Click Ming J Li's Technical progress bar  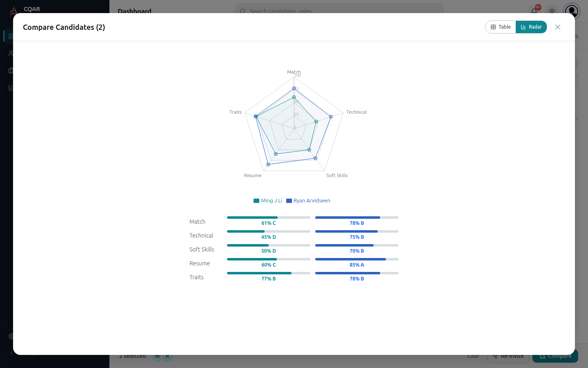tap(269, 231)
